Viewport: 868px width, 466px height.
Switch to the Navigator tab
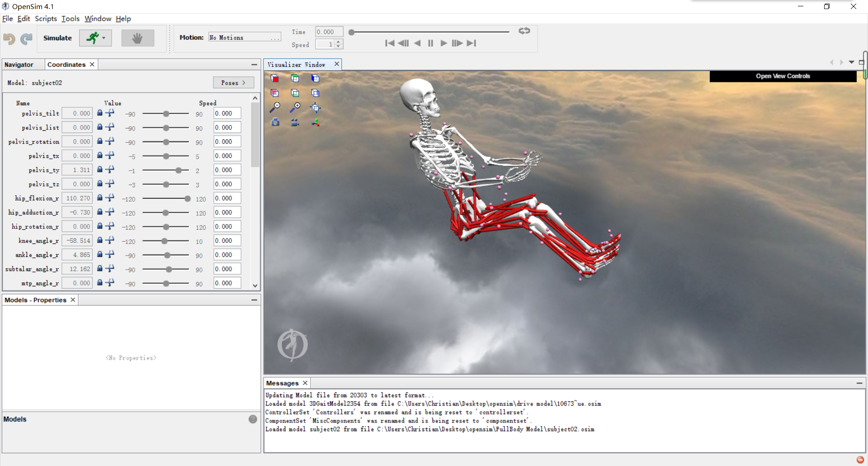pyautogui.click(x=20, y=64)
